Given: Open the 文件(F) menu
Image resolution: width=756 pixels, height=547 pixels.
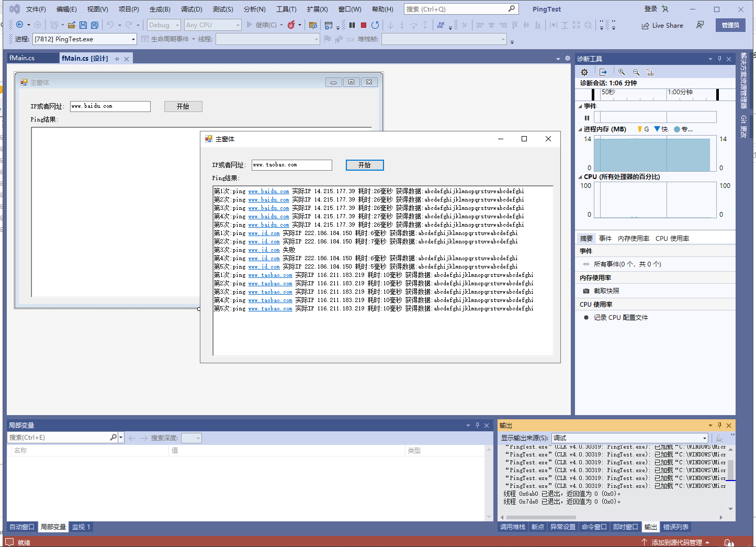Looking at the screenshot, I should tap(36, 9).
